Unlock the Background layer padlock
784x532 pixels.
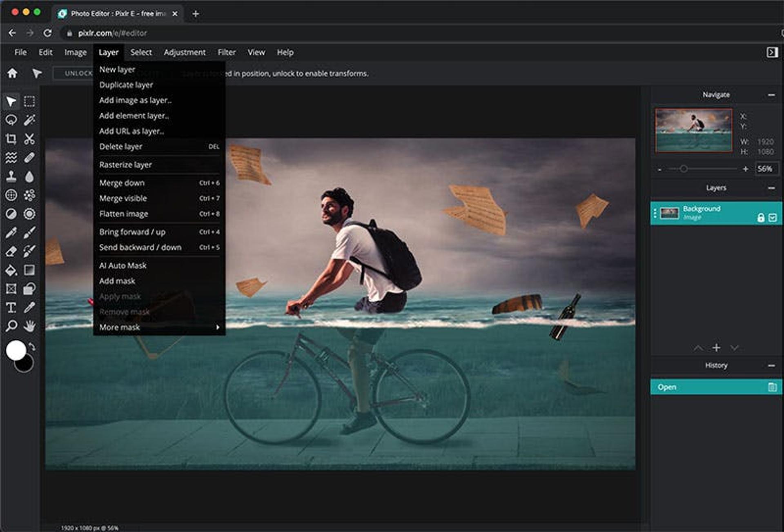(x=760, y=218)
